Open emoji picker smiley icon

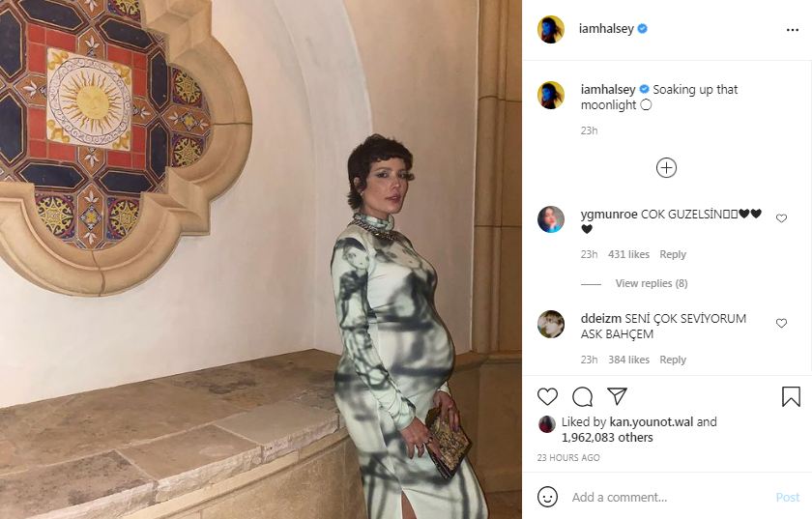coord(547,497)
